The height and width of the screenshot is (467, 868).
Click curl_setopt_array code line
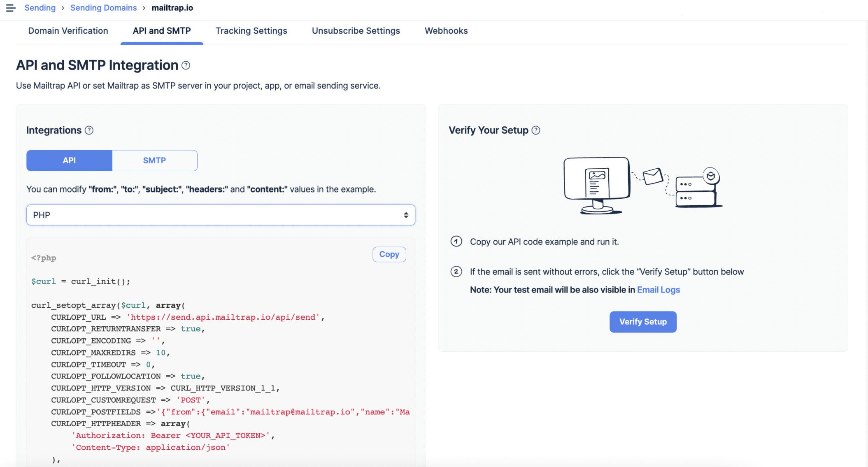point(108,305)
